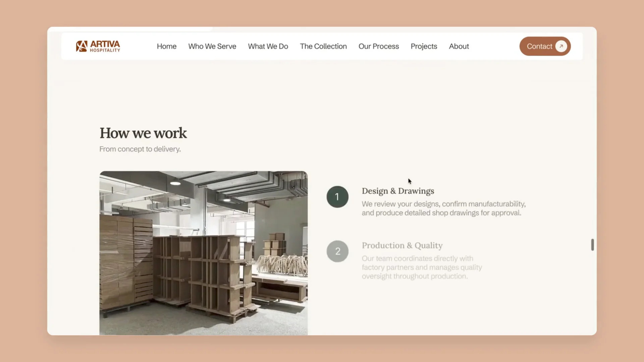Go to the About page
The width and height of the screenshot is (644, 362).
pyautogui.click(x=459, y=46)
